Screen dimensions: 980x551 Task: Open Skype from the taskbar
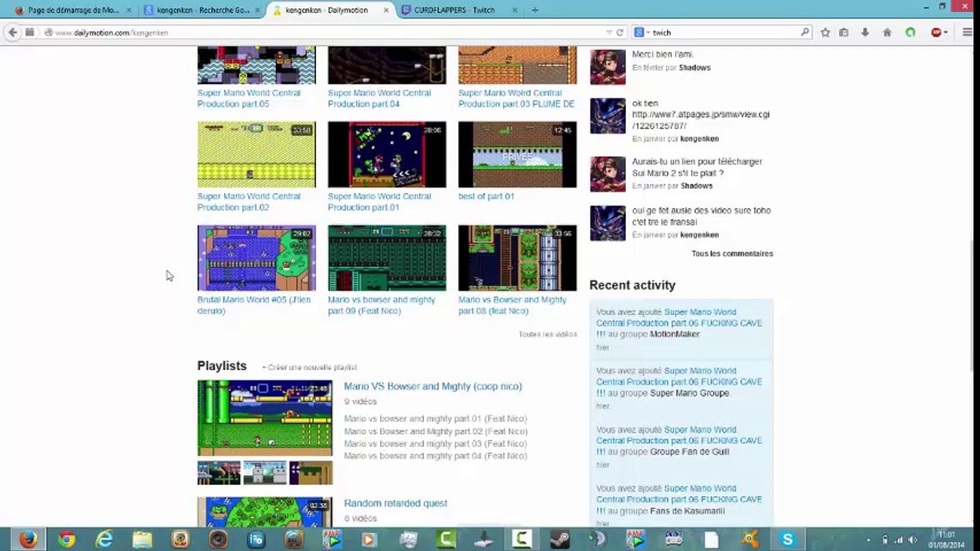tap(787, 539)
